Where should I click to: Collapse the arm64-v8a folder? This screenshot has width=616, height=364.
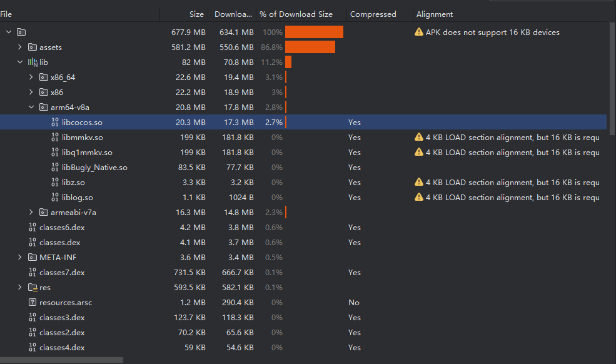(x=31, y=108)
